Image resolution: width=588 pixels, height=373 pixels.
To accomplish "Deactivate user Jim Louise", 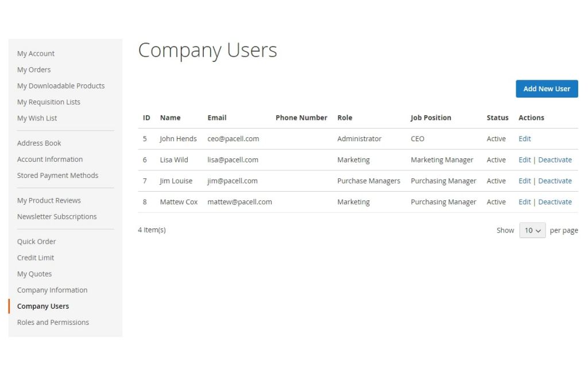I will pos(555,181).
